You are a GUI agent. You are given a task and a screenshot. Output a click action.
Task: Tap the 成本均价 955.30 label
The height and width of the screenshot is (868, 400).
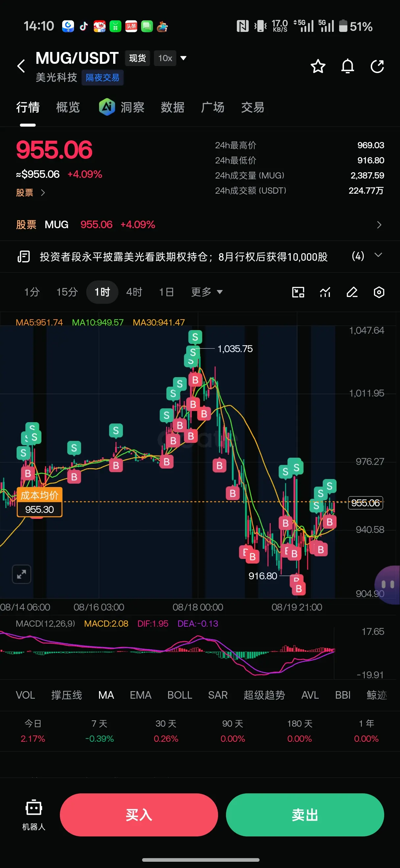tap(39, 502)
